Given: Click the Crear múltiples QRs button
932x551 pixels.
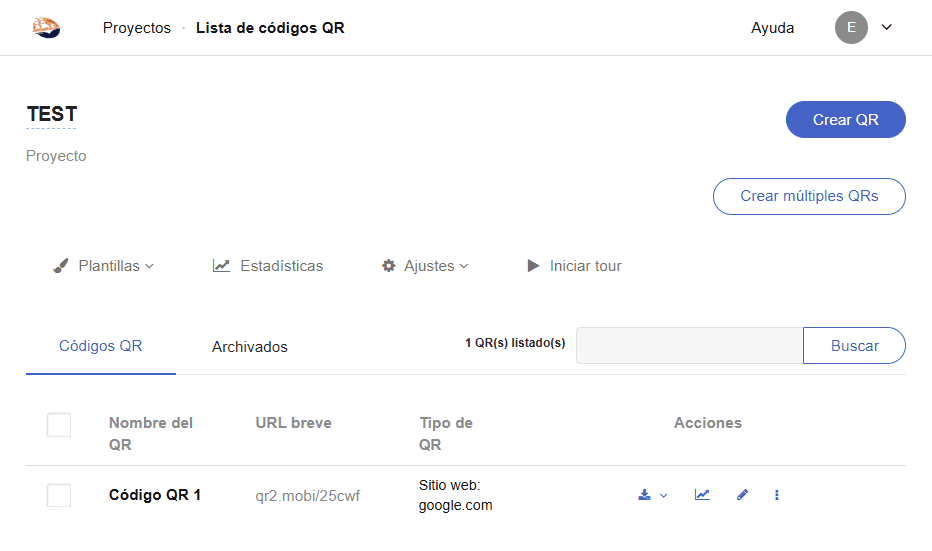Looking at the screenshot, I should 809,196.
